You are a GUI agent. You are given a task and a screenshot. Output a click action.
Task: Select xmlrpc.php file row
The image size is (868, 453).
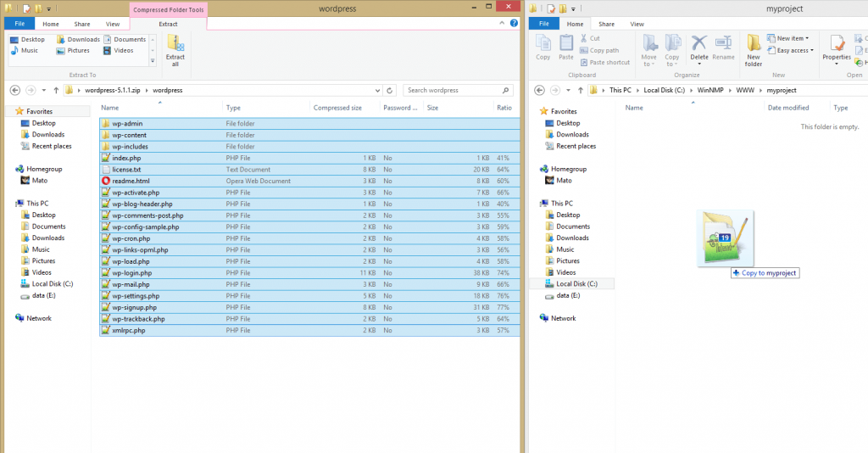[x=309, y=331]
